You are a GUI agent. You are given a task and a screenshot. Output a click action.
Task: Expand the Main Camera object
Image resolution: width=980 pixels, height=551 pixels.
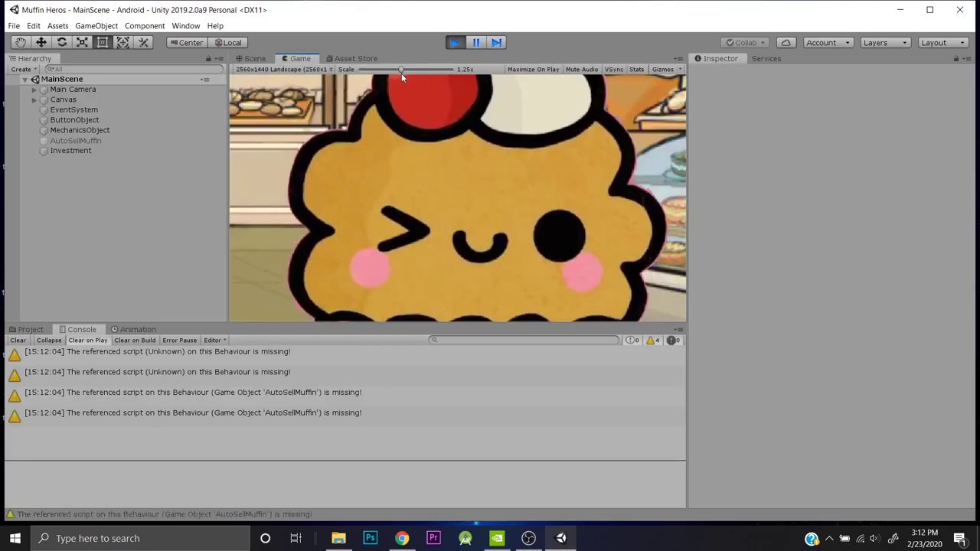34,90
